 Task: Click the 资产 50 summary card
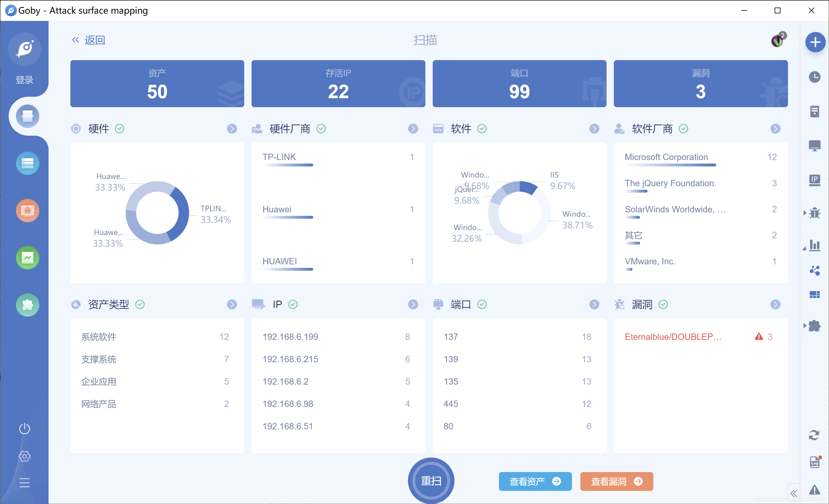157,84
